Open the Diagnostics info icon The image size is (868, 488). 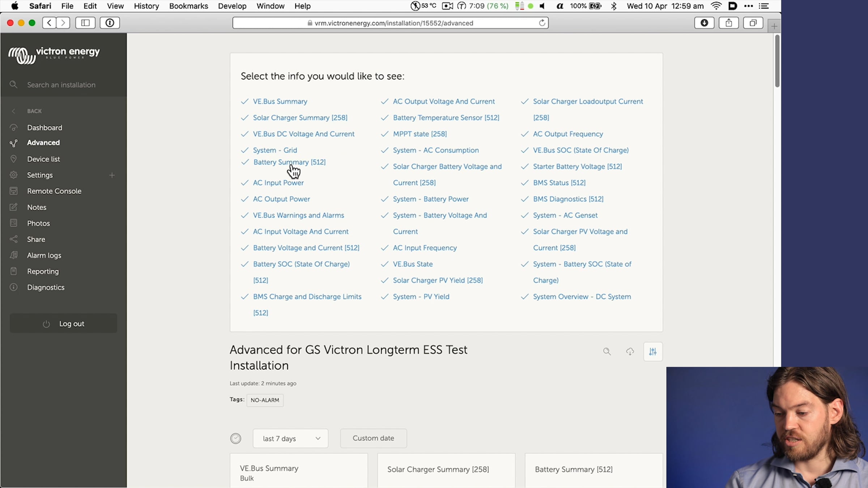click(13, 287)
